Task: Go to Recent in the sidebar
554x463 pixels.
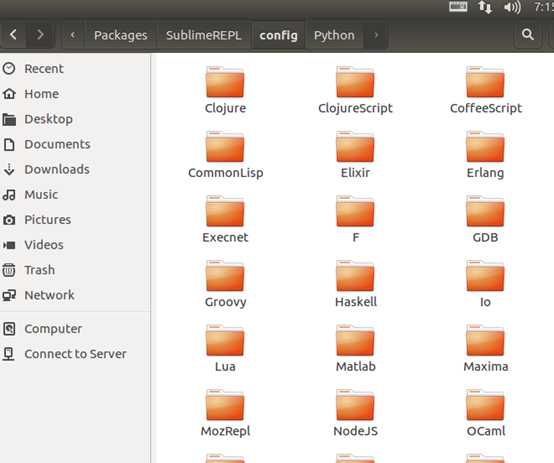Action: 75,69
